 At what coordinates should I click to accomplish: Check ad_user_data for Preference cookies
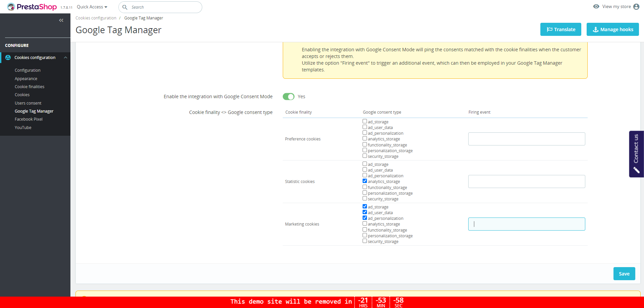tap(365, 127)
